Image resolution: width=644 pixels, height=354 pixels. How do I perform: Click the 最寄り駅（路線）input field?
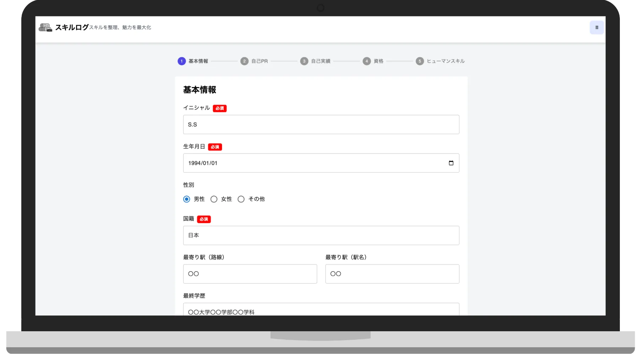pos(250,274)
